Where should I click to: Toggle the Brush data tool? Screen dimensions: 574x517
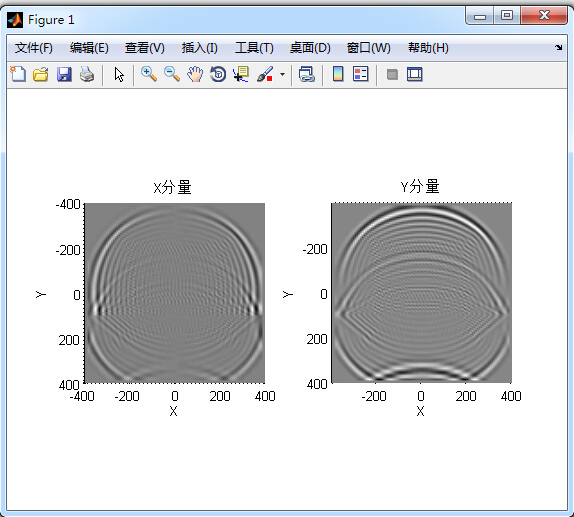pos(265,74)
